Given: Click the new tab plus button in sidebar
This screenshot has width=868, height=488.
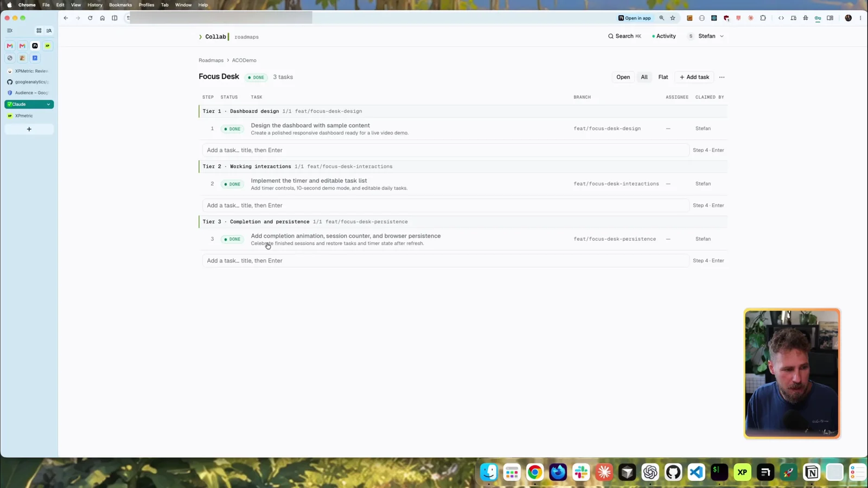Looking at the screenshot, I should click(29, 129).
